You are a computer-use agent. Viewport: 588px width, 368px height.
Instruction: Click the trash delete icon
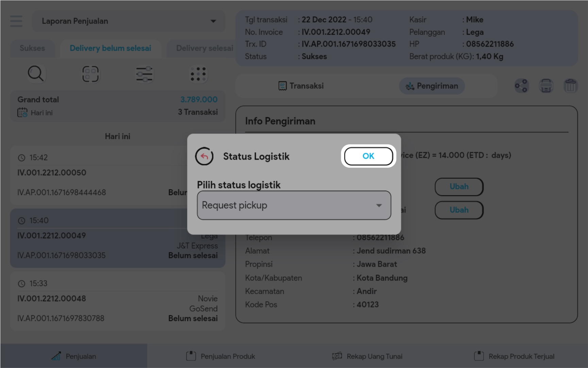(x=570, y=86)
